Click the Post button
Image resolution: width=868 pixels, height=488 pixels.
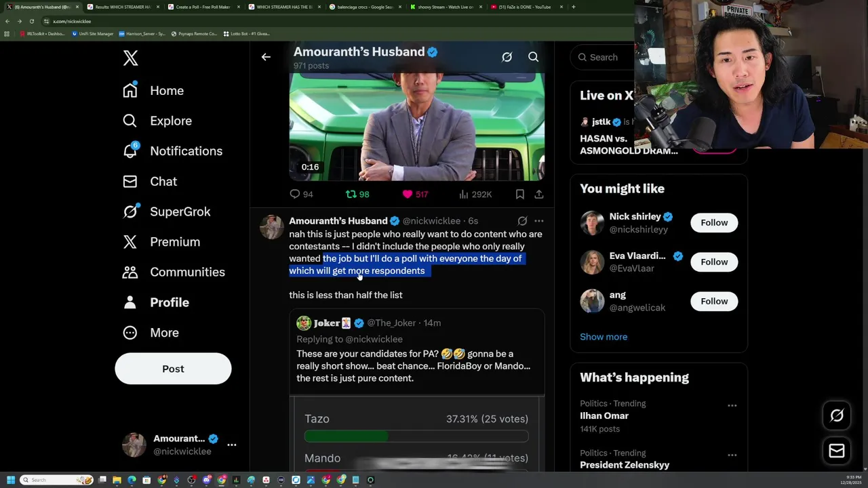click(173, 369)
